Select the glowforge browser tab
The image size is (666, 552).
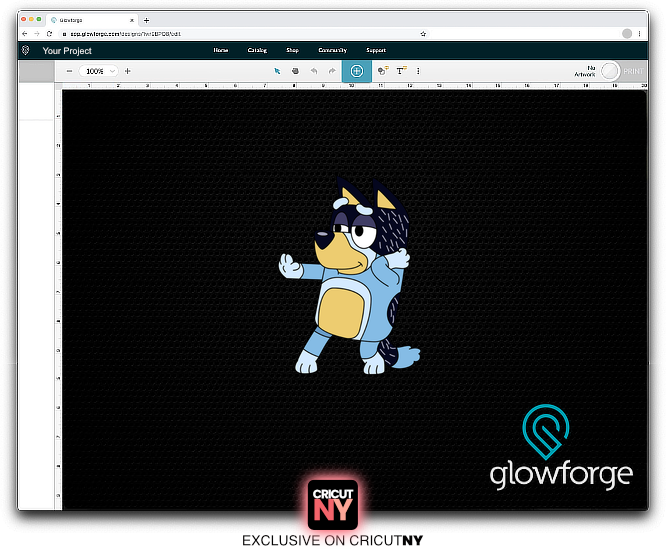(x=91, y=20)
